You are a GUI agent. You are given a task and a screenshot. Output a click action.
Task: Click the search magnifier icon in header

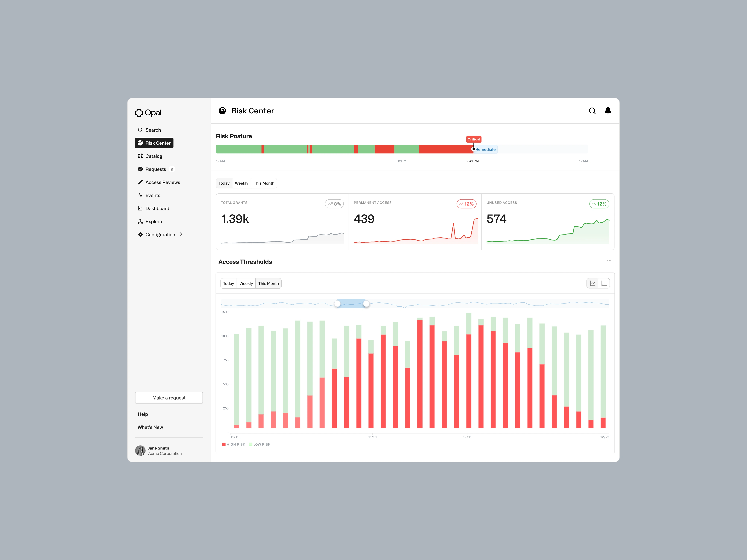coord(592,111)
